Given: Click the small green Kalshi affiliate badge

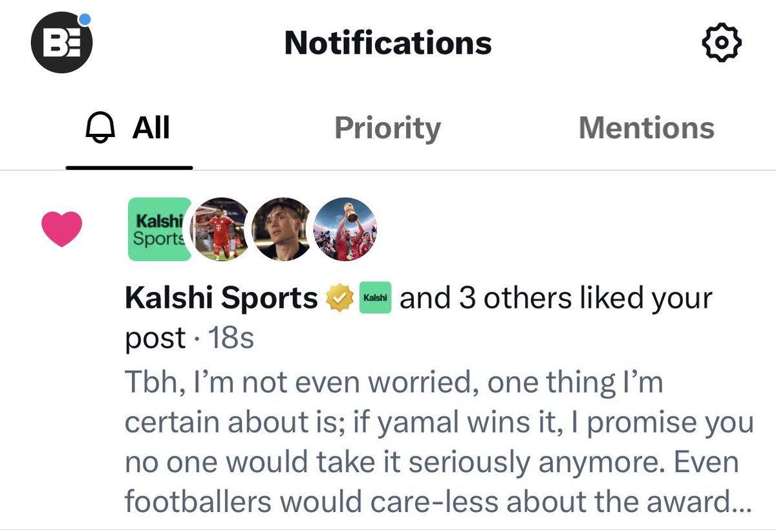Looking at the screenshot, I should coord(376,299).
